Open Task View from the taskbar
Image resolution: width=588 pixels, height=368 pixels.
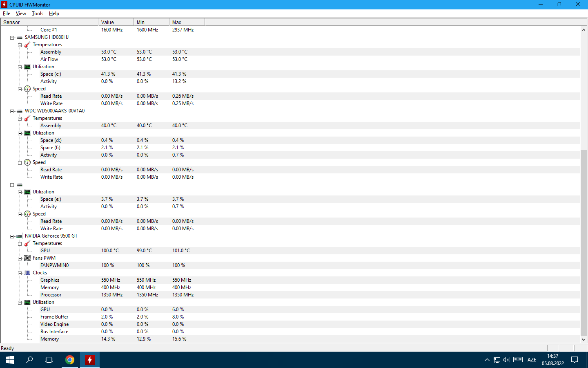click(49, 360)
